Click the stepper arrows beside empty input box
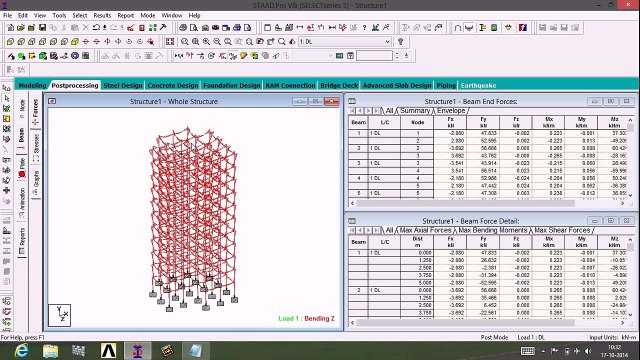Image resolution: width=640 pixels, height=360 pixels. click(x=397, y=56)
